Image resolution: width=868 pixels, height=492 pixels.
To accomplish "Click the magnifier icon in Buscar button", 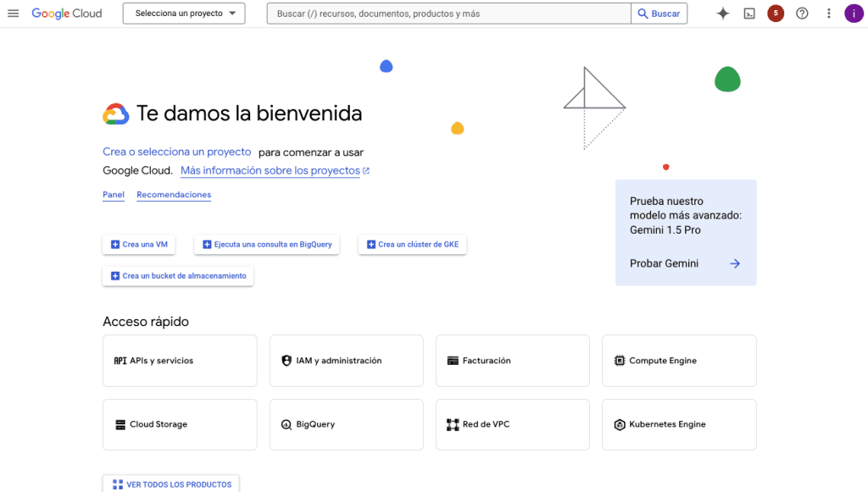I will (x=643, y=14).
